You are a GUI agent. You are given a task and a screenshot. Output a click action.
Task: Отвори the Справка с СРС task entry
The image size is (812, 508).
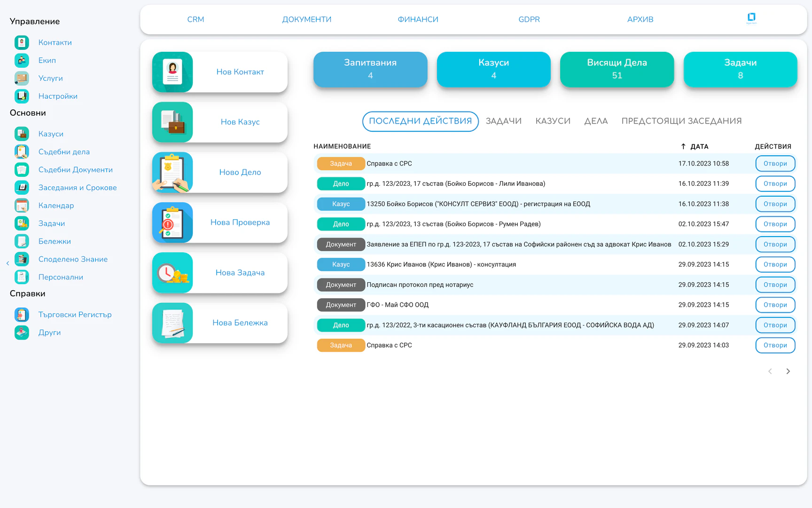pos(775,163)
